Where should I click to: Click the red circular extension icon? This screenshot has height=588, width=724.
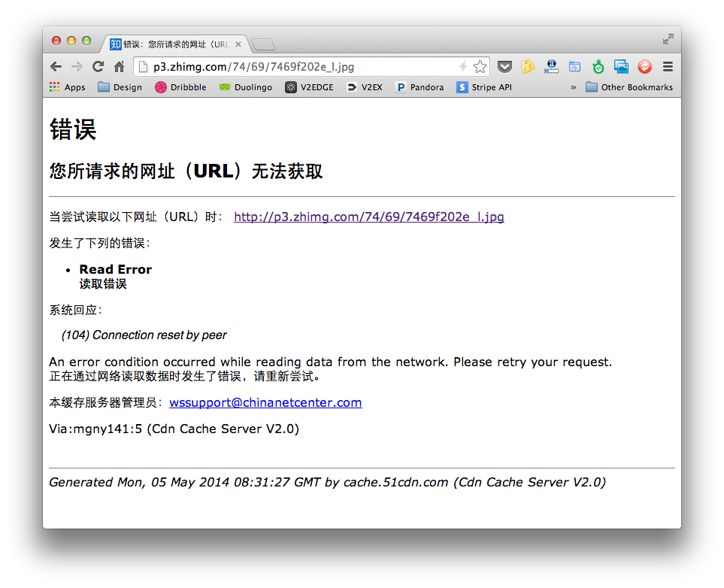tap(644, 67)
